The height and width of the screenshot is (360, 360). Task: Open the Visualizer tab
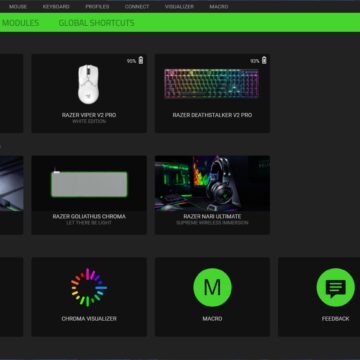(179, 7)
